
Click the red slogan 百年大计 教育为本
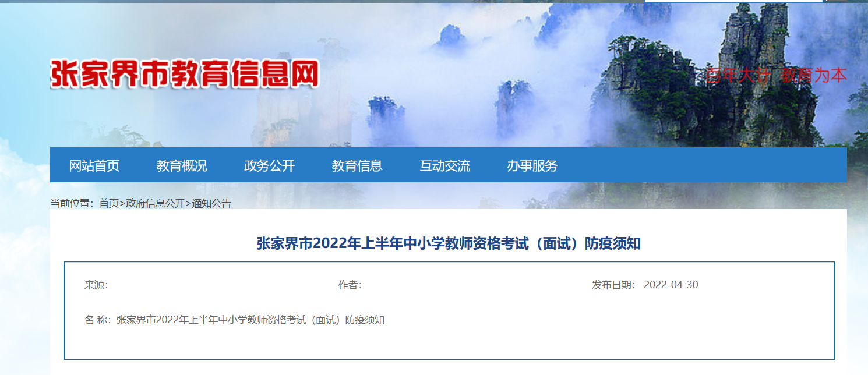pyautogui.click(x=776, y=75)
